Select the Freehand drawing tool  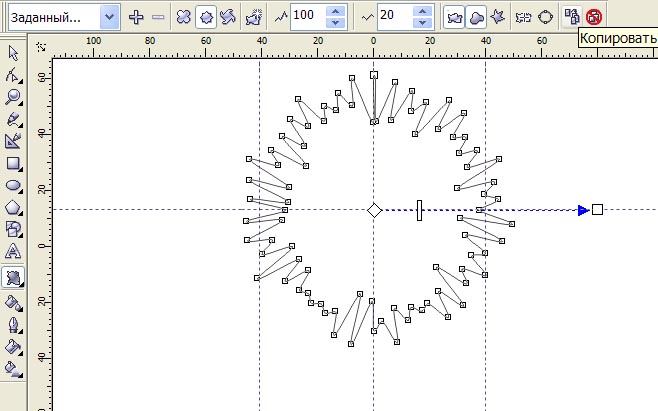[x=13, y=119]
